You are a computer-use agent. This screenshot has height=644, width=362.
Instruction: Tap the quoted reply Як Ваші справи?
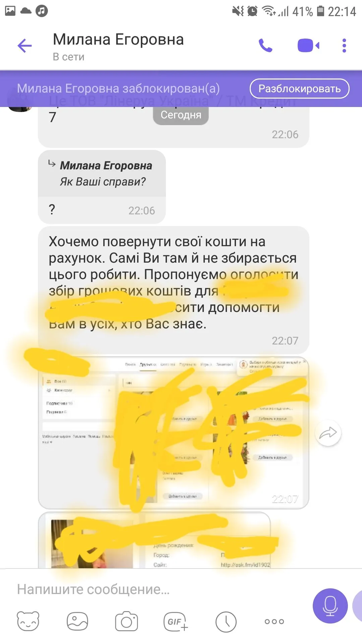pyautogui.click(x=102, y=173)
